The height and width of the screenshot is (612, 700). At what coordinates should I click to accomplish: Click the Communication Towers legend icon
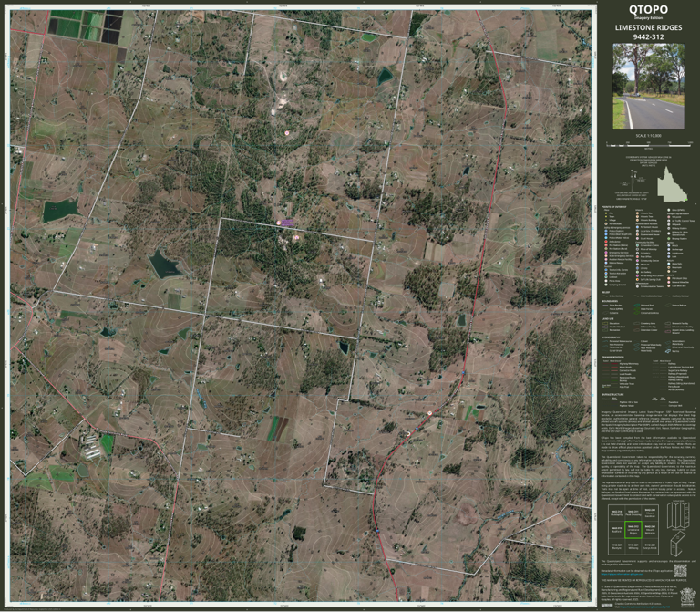[637, 286]
